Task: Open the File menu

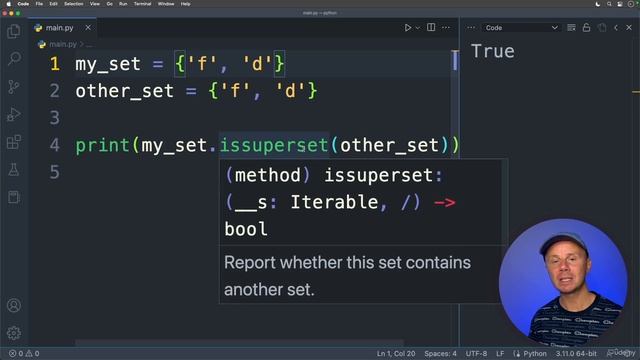Action: click(39, 4)
